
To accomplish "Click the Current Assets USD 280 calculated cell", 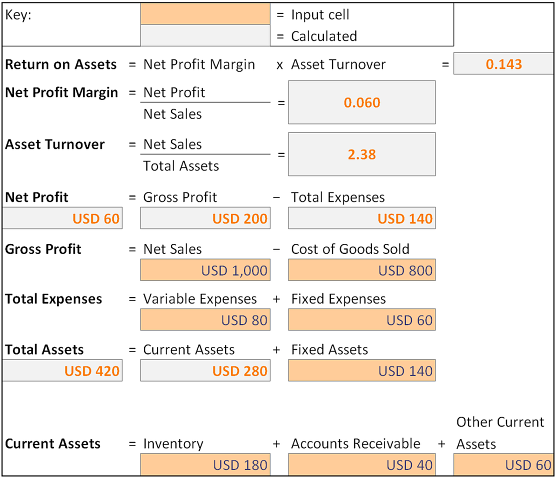I will coord(205,371).
